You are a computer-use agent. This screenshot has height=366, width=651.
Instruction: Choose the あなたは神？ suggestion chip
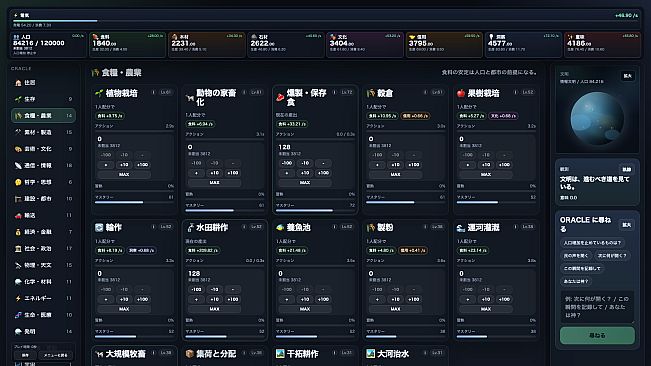pos(575,281)
